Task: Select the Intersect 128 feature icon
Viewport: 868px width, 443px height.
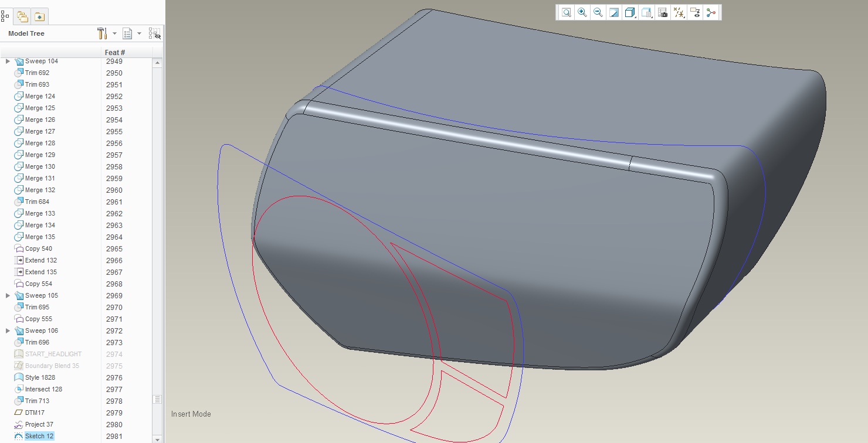Action: 19,389
